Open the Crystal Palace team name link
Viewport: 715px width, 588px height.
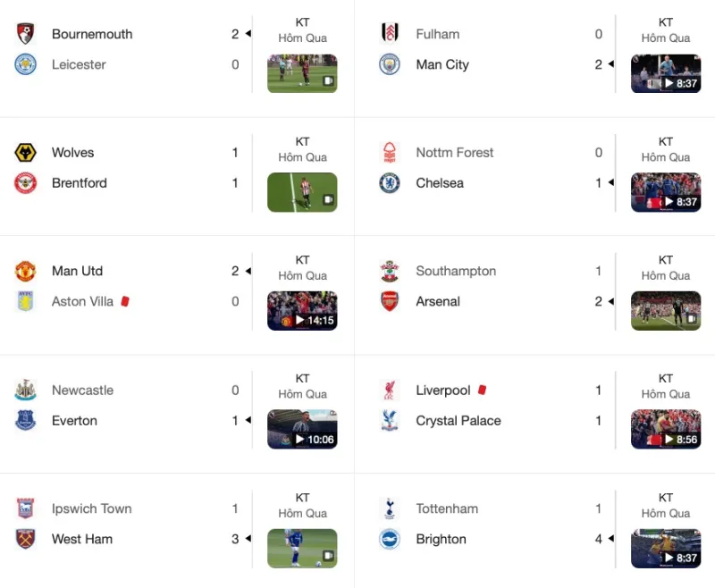458,421
